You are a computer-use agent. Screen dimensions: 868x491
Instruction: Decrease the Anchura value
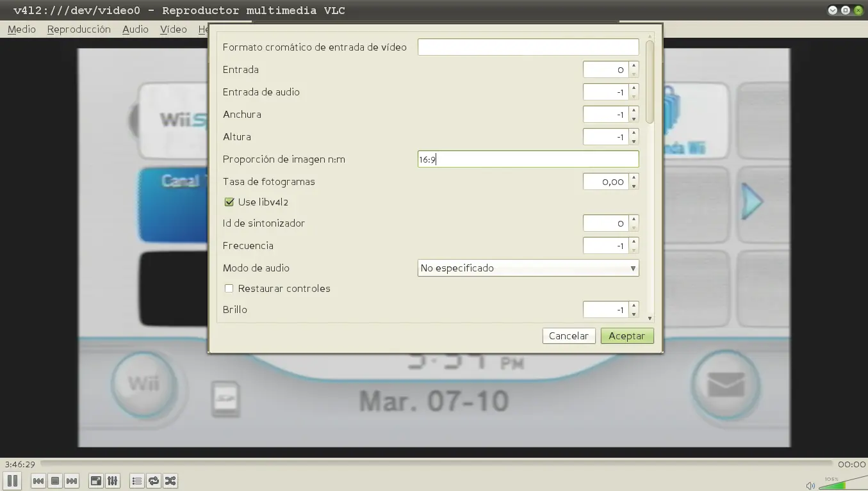point(634,119)
